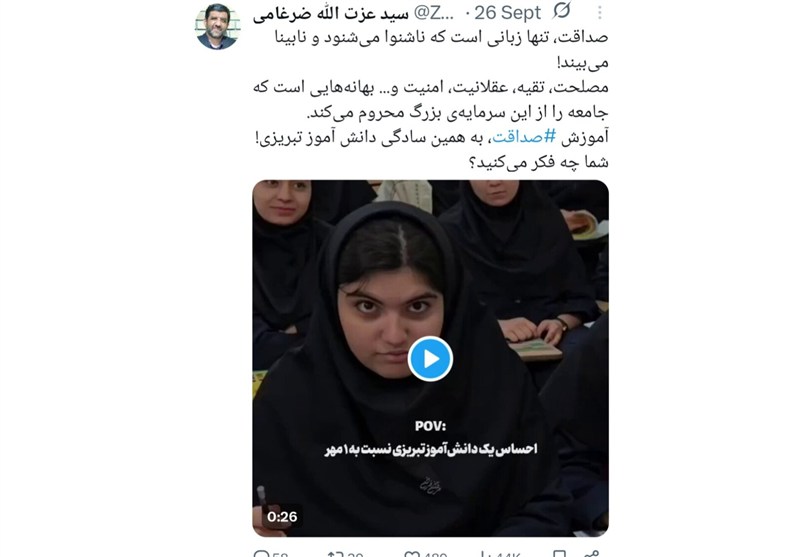Click the retweet arrows icon
This screenshot has height=557, width=800.
coord(335,554)
